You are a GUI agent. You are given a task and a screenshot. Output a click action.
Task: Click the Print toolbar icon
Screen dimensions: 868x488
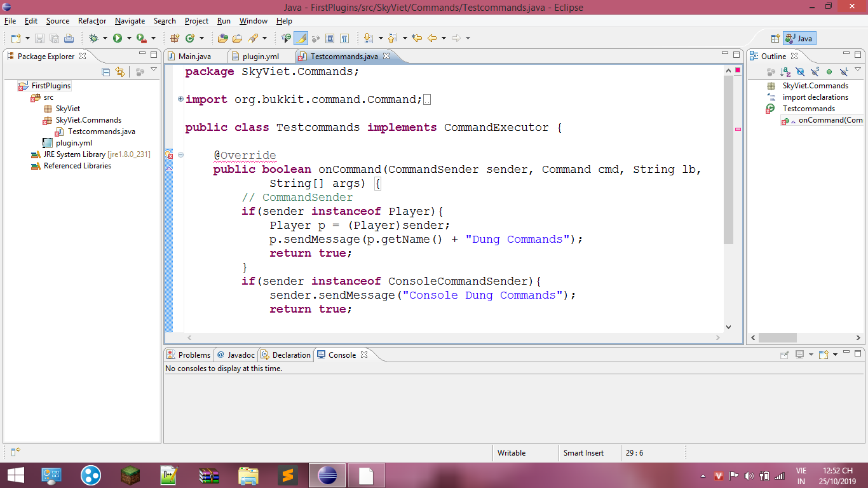69,38
